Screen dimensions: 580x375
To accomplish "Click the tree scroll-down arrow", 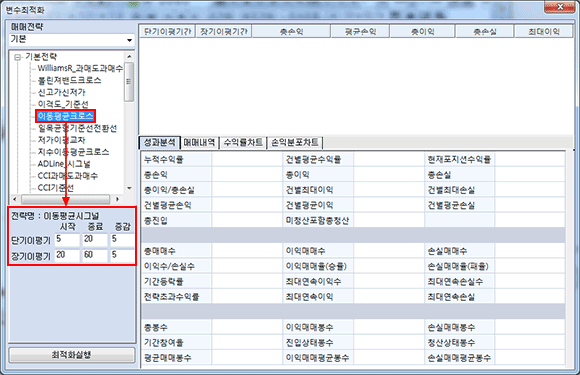I will tap(129, 188).
